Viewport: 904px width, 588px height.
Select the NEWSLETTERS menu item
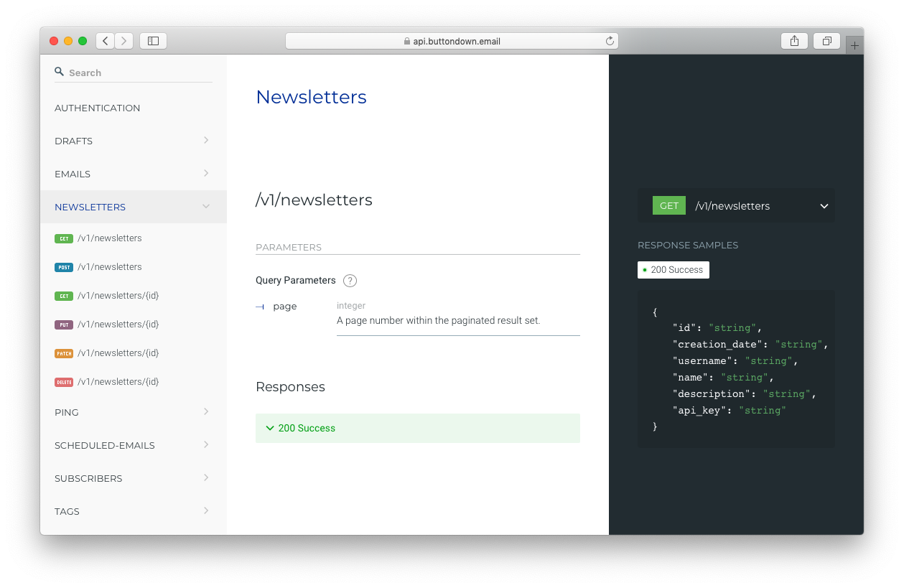134,207
